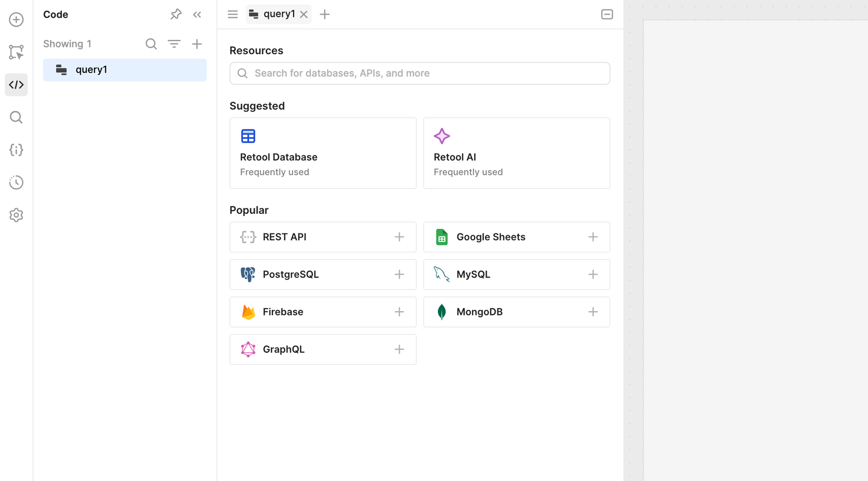The width and height of the screenshot is (868, 481).
Task: Select the Code panel icon in sidebar
Action: (x=16, y=85)
